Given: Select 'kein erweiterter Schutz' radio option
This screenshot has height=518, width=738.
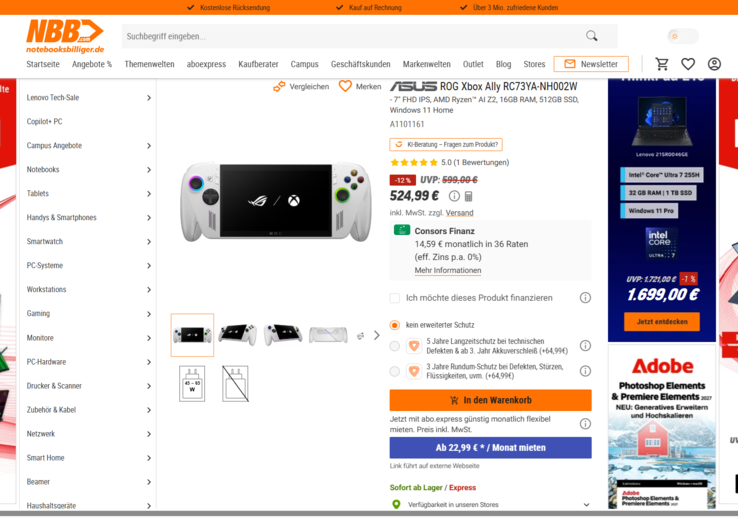Looking at the screenshot, I should point(395,325).
